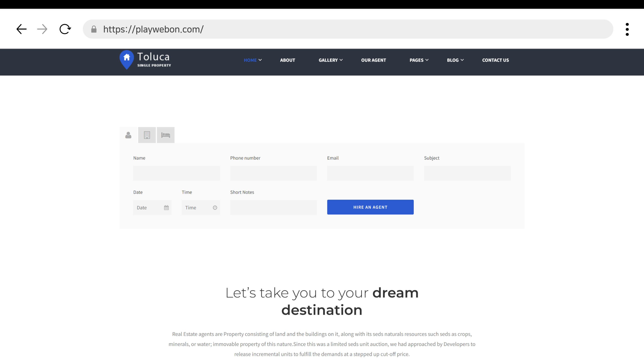Expand the Gallery menu dropdown
The image size is (644, 362).
(x=330, y=60)
